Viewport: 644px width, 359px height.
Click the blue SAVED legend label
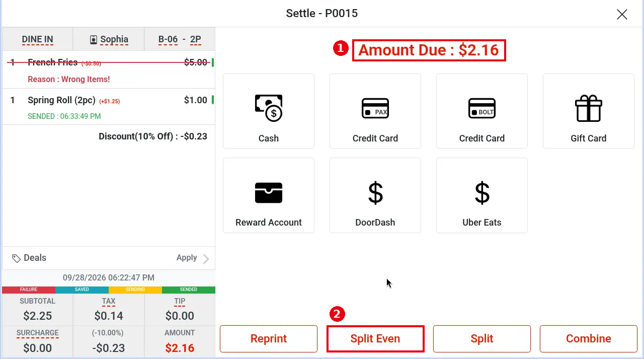click(82, 290)
